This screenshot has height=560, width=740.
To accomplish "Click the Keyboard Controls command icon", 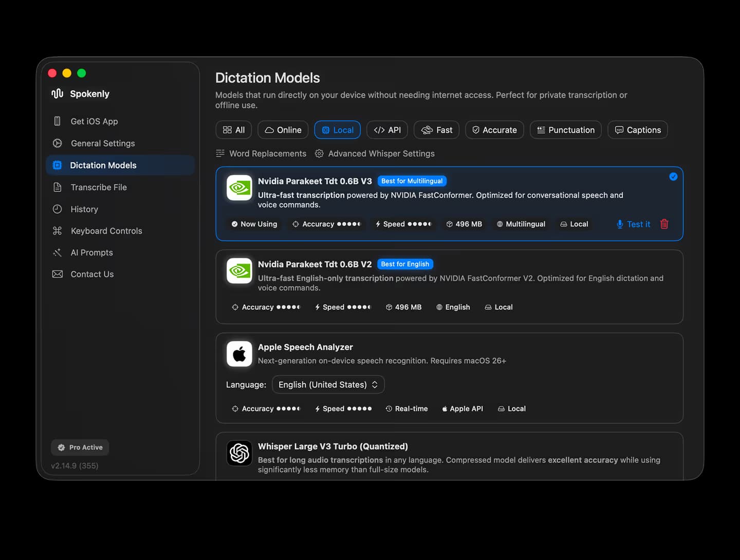I will point(58,231).
